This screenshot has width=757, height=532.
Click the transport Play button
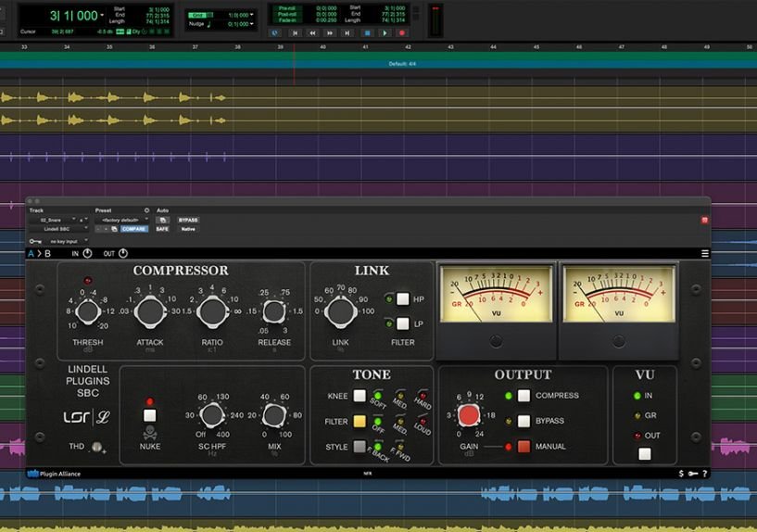[385, 32]
